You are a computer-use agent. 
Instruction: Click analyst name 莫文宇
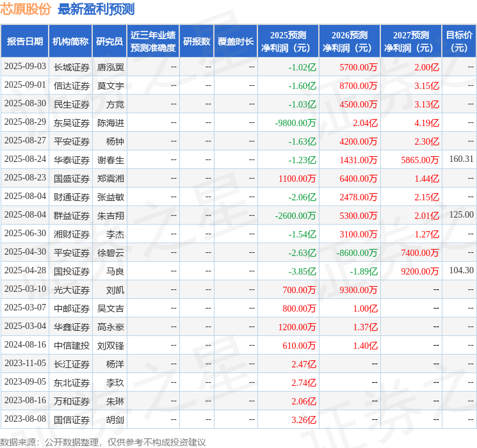[110, 86]
